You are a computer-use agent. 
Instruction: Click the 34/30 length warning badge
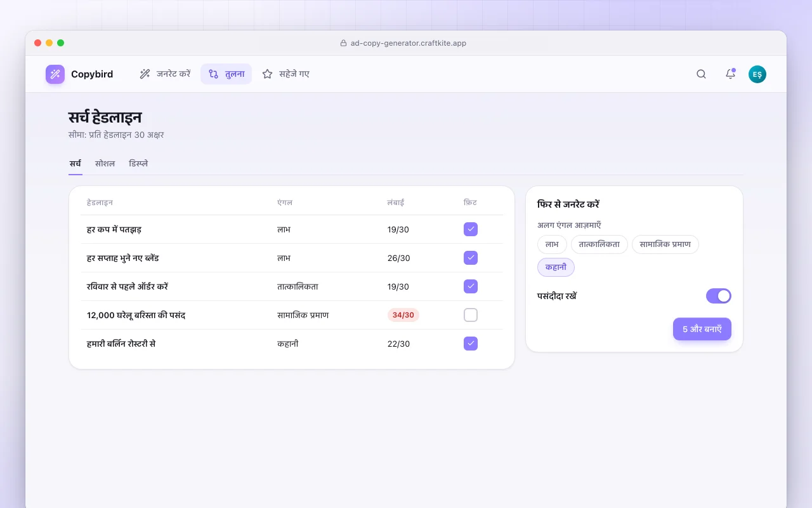pyautogui.click(x=403, y=315)
